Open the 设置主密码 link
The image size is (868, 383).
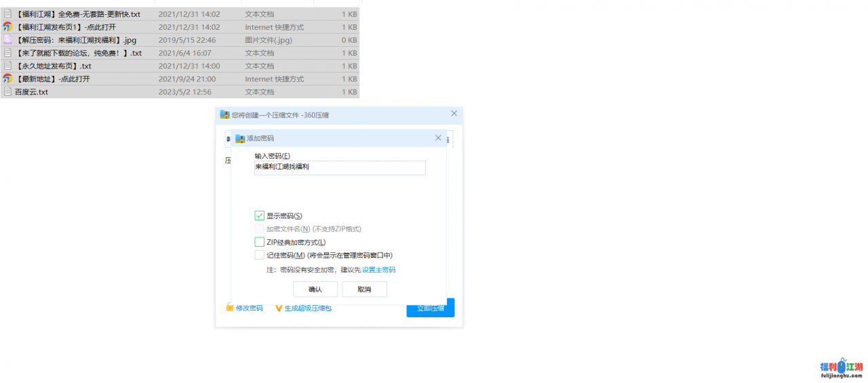pos(378,270)
